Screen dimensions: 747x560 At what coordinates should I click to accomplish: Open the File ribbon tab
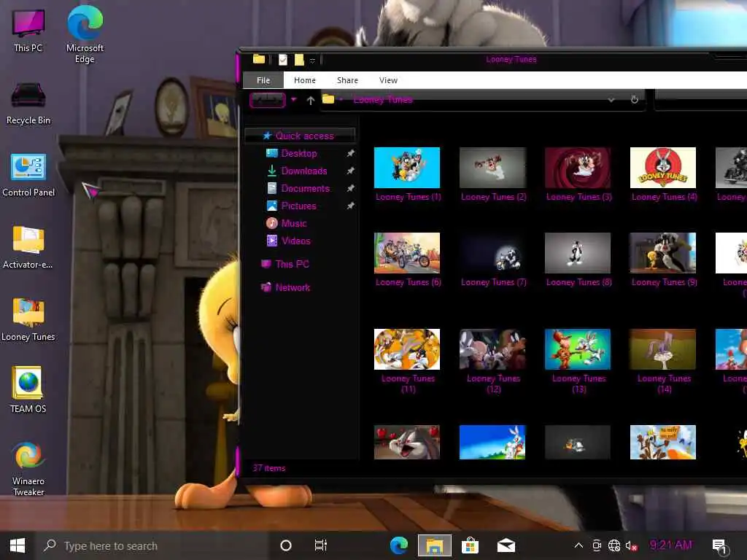(x=263, y=80)
